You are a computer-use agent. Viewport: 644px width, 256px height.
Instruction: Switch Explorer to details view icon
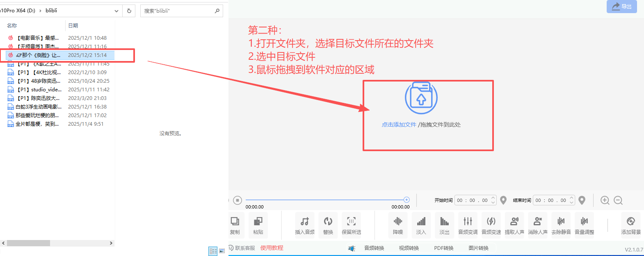tap(213, 251)
